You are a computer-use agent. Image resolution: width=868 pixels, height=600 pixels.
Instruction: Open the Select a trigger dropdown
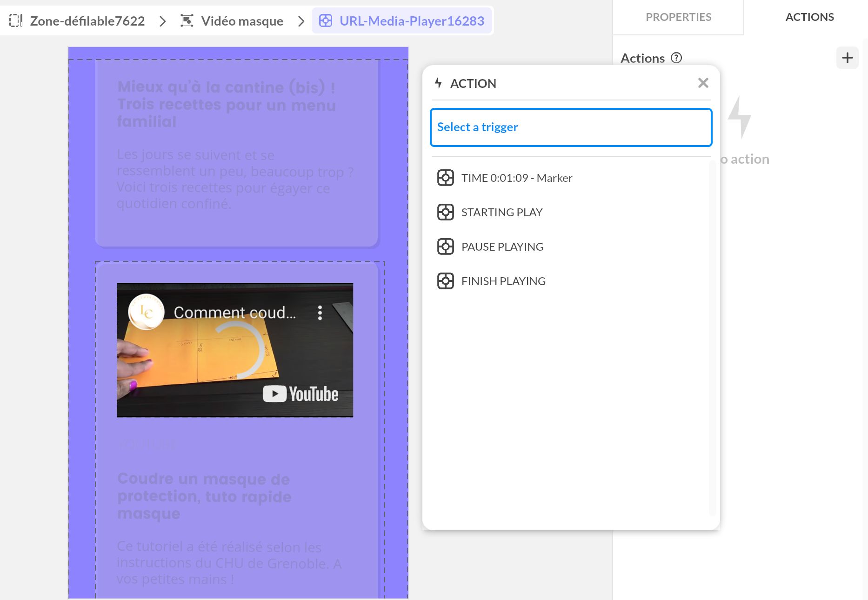coord(571,127)
